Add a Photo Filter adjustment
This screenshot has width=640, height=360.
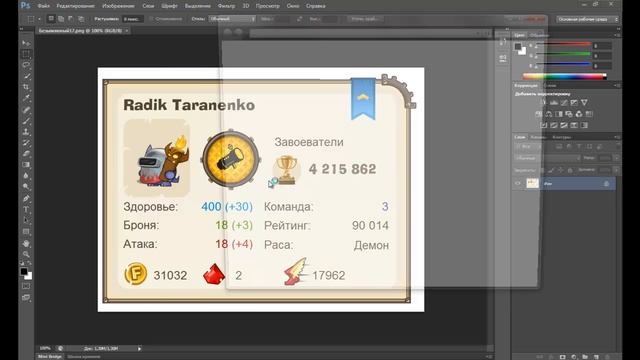pyautogui.click(x=569, y=114)
